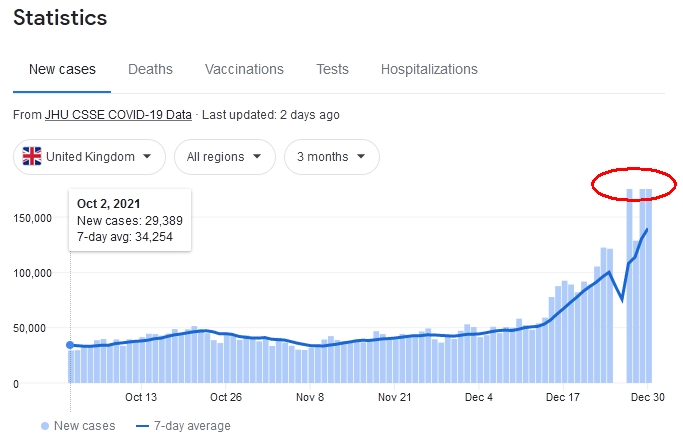The width and height of the screenshot is (683, 445).
Task: Open the Hospitalizations tab
Action: [429, 69]
